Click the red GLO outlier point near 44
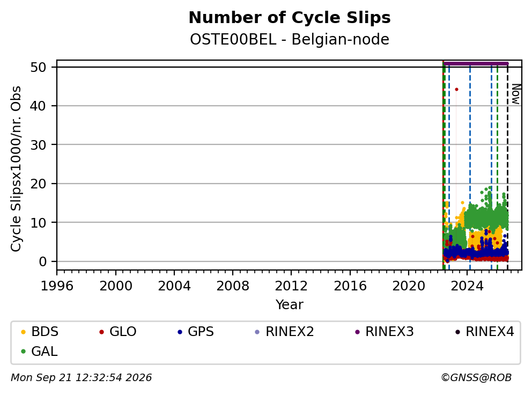Image resolution: width=532 pixels, height=394 pixels. [456, 90]
